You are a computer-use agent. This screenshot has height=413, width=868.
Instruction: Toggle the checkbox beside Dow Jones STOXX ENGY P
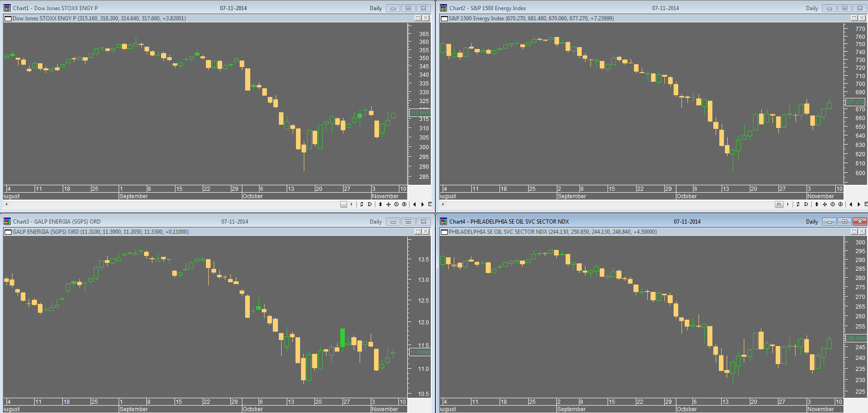7,18
